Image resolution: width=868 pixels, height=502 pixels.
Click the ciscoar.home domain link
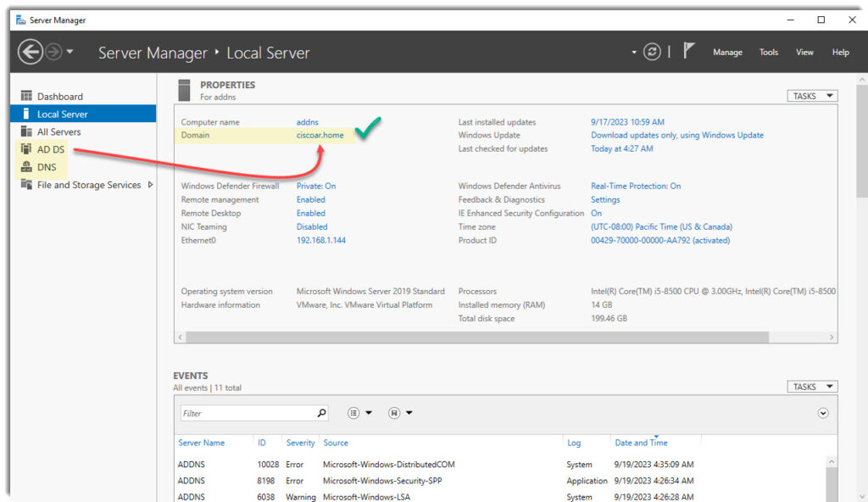click(320, 135)
